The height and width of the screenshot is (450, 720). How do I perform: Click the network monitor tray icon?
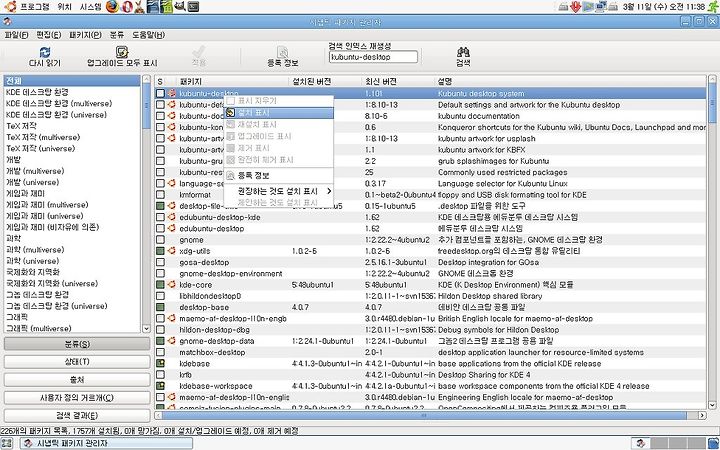pos(601,7)
